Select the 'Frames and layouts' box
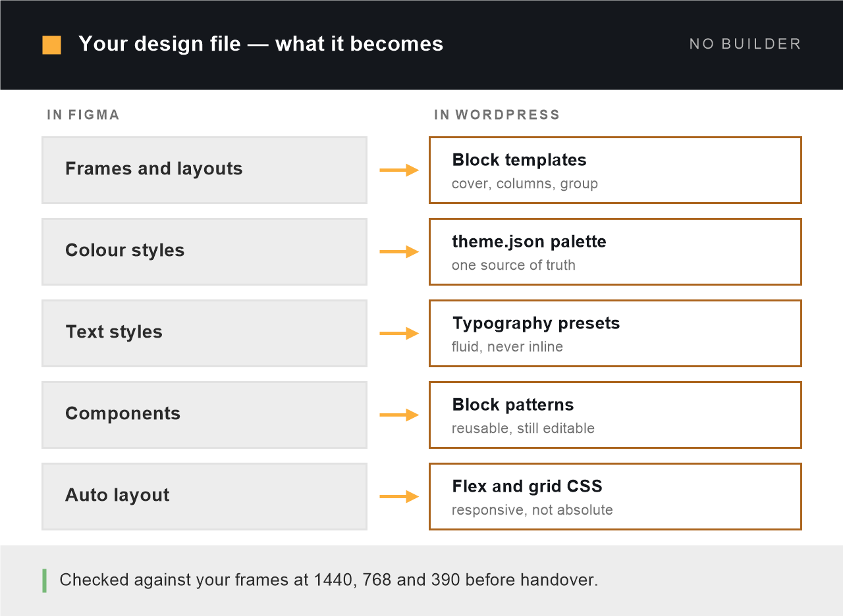Image resolution: width=843 pixels, height=616 pixels. (x=204, y=170)
